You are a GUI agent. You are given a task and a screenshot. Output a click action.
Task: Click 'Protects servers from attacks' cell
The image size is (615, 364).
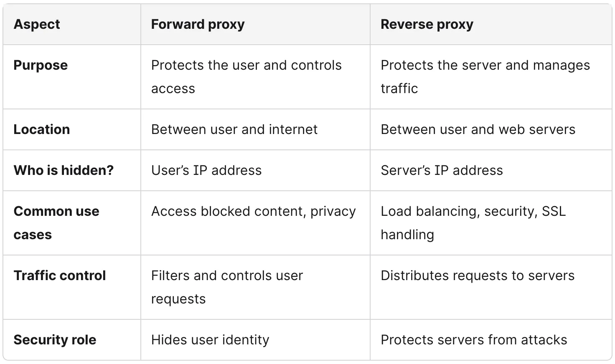tap(473, 340)
